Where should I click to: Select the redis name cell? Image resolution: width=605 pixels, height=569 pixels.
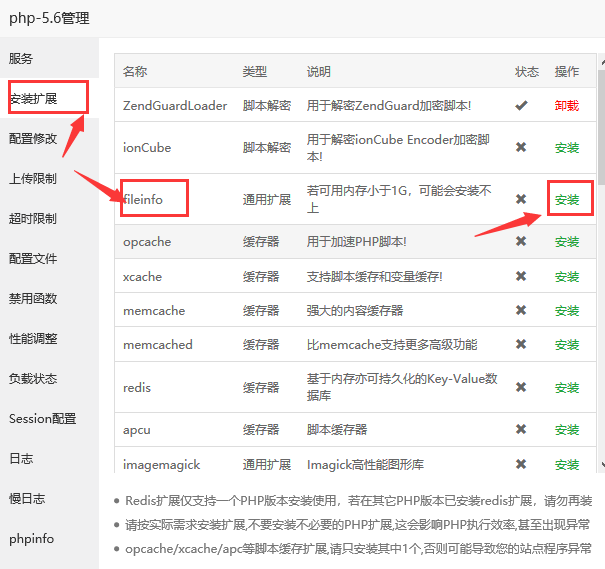[137, 387]
